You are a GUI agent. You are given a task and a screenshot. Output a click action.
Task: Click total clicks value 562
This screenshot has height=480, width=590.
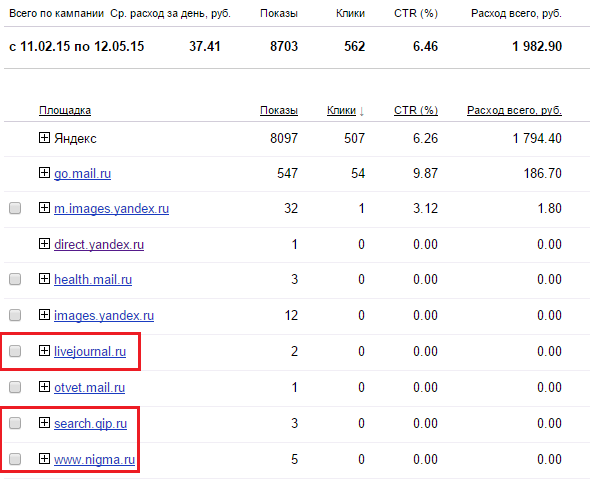pos(354,47)
